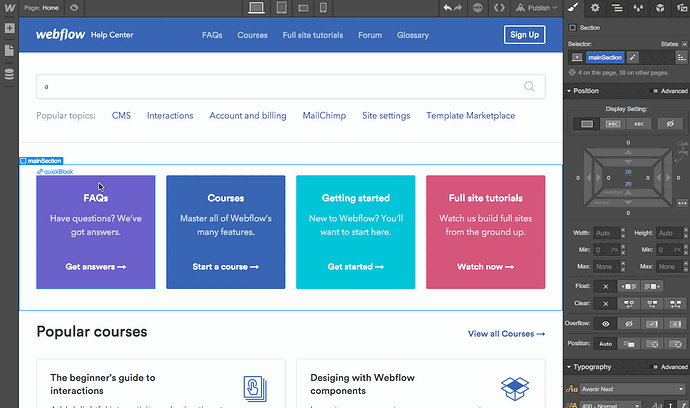
Task: Open the Navigator tab
Action: tap(617, 8)
